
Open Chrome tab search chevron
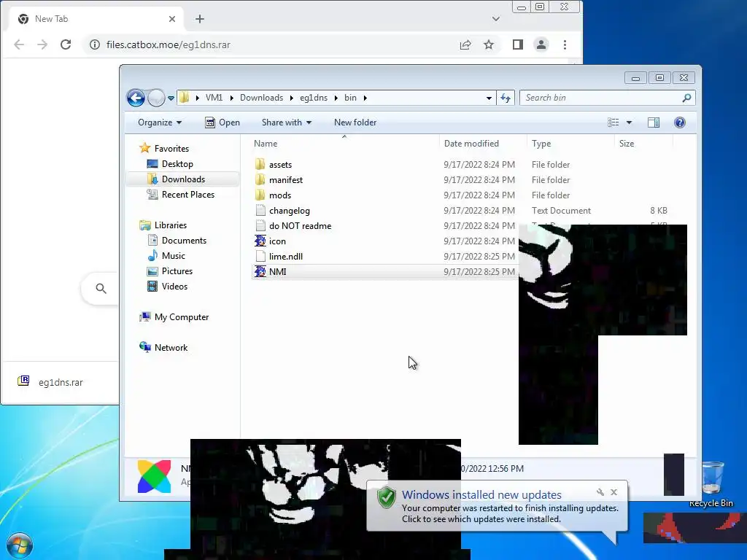coord(496,19)
